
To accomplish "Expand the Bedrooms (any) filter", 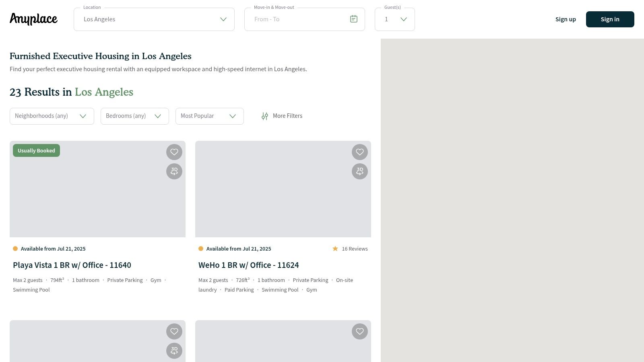I will (135, 116).
